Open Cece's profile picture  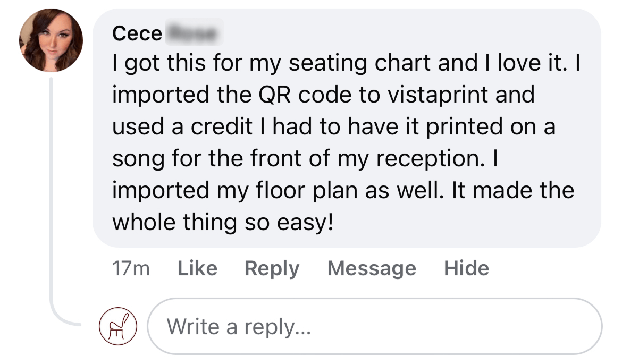51,40
